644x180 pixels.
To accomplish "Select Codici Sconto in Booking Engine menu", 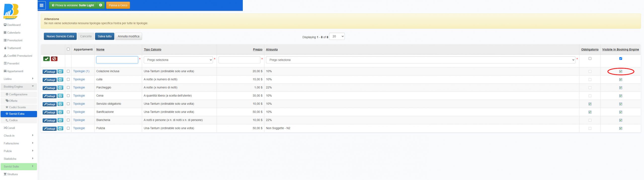I will 16,107.
